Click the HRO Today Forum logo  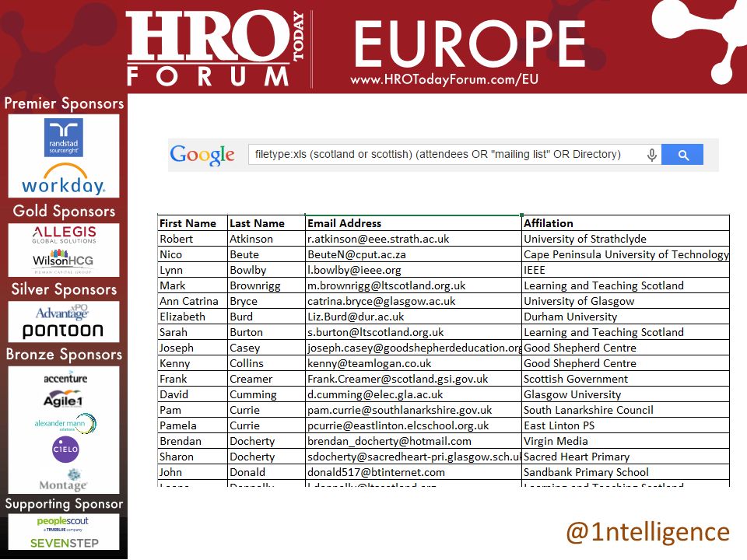click(x=216, y=48)
